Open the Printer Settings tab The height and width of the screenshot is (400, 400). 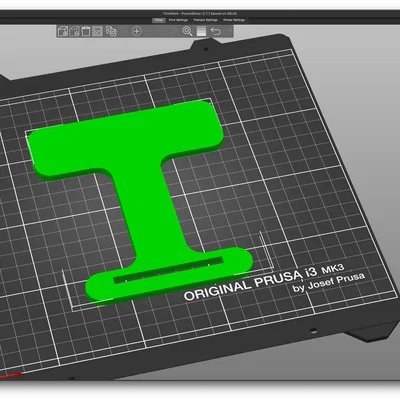pos(234,20)
